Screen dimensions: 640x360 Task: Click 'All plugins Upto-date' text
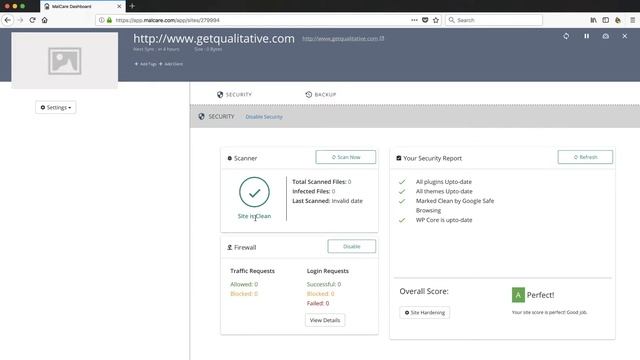pyautogui.click(x=444, y=182)
